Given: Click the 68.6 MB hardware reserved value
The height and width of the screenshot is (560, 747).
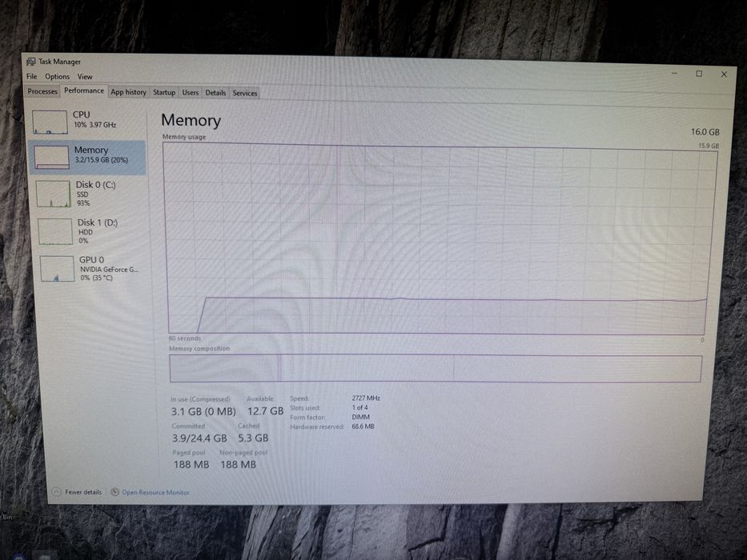Looking at the screenshot, I should click(x=363, y=426).
